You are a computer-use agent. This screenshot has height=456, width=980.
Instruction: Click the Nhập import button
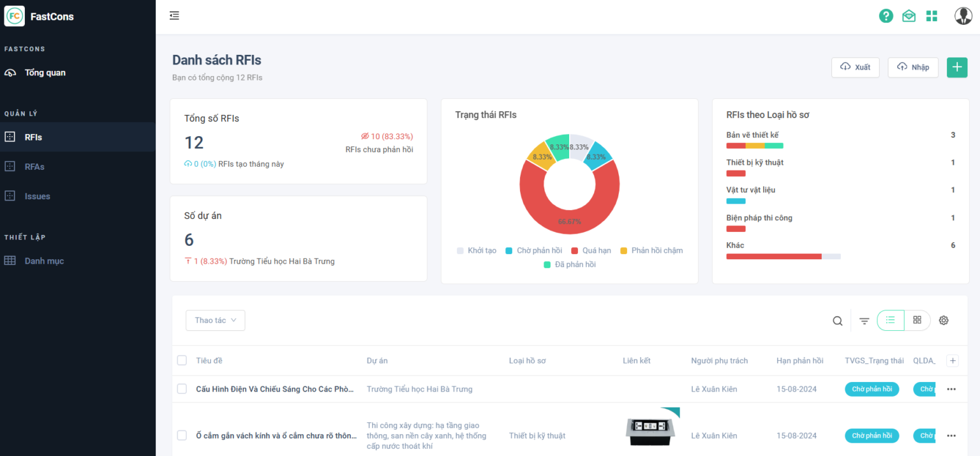pyautogui.click(x=912, y=67)
